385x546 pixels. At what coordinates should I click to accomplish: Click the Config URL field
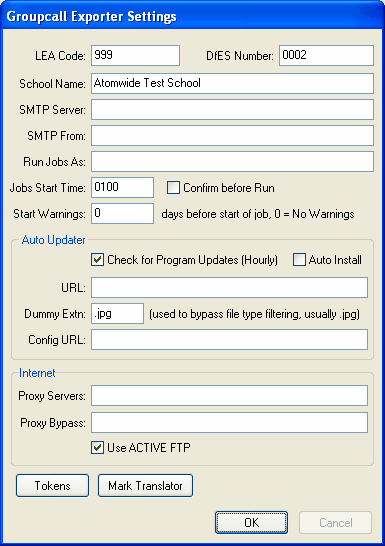(x=229, y=340)
